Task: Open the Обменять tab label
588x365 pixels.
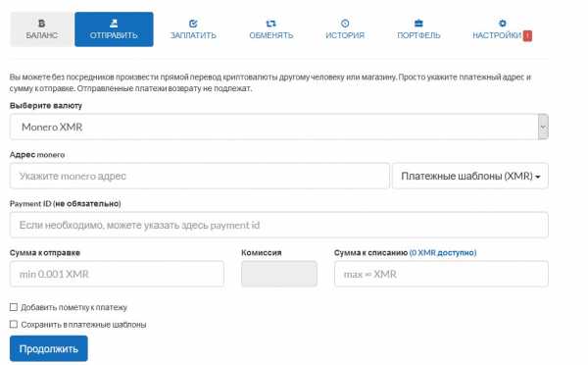Action: point(270,35)
